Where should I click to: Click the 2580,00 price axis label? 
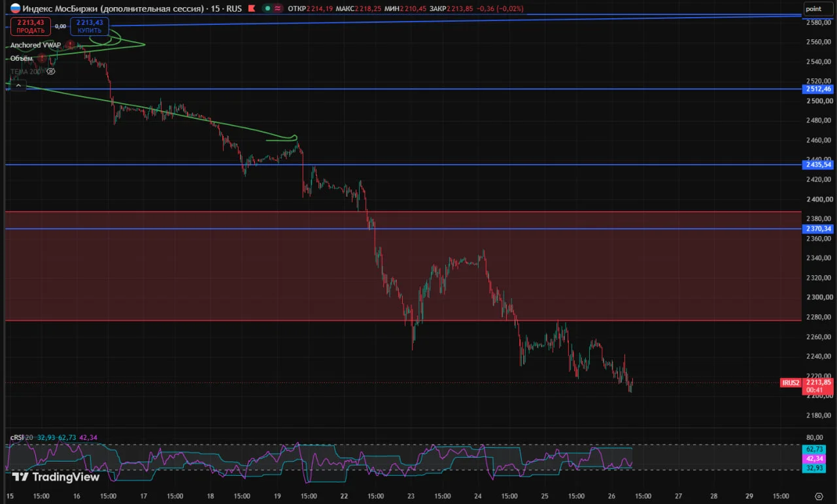coord(819,22)
